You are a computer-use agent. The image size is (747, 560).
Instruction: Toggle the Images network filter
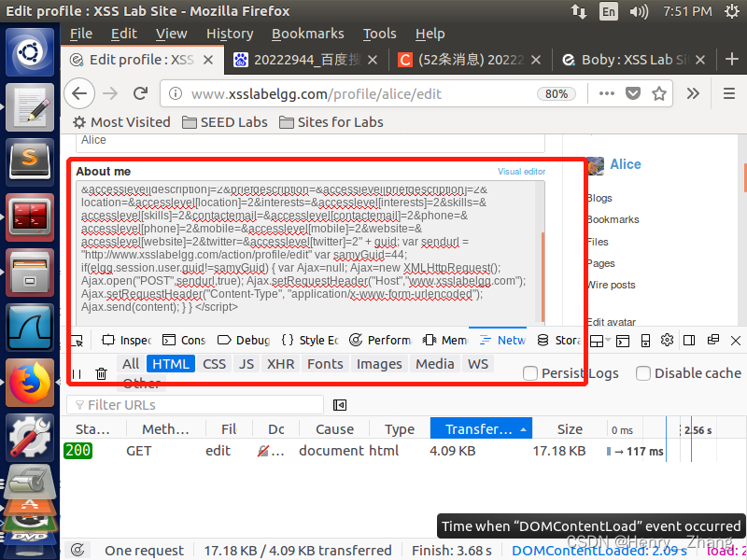coord(379,364)
